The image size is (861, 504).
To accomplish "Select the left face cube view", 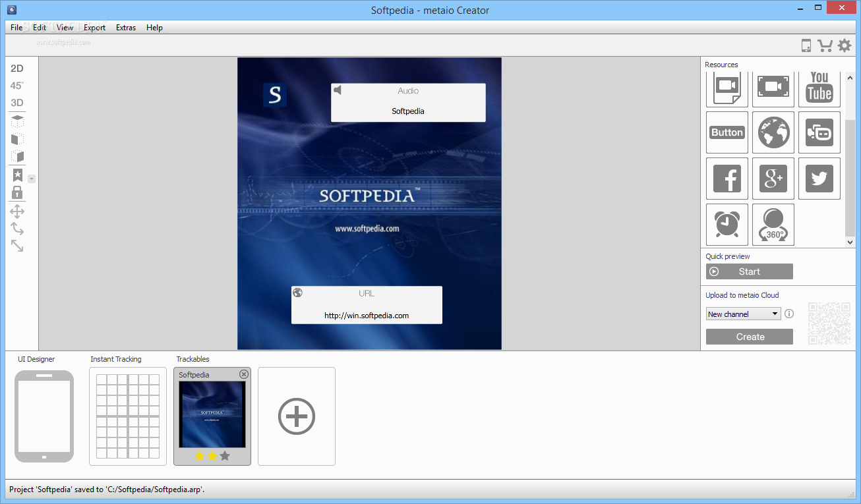I will pos(17,139).
